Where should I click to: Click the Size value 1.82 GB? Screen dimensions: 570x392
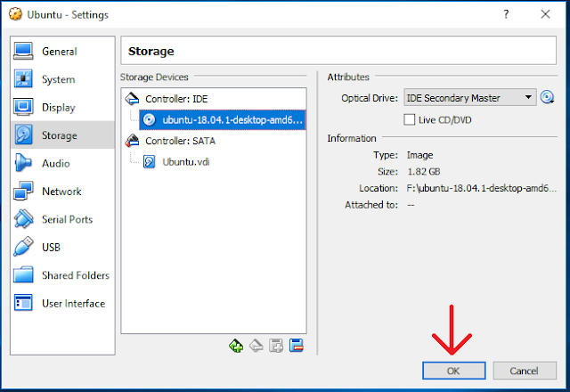[424, 172]
